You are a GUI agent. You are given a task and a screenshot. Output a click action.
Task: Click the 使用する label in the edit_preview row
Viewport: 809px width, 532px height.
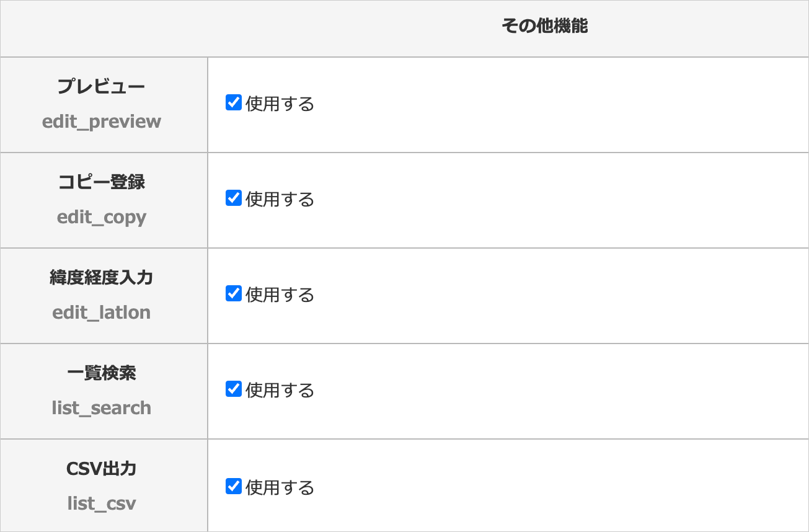280,104
